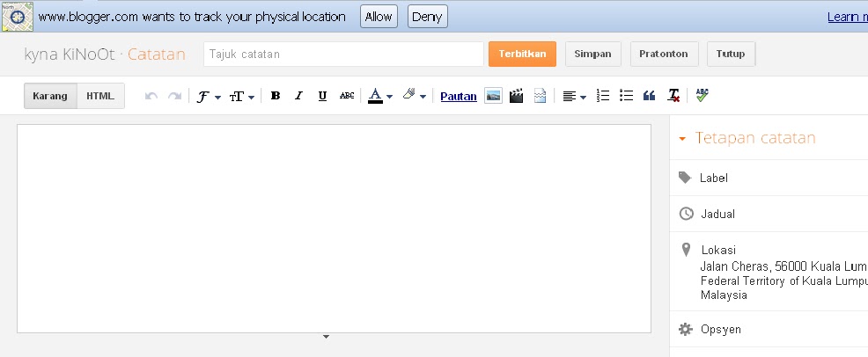Switch to Karang compose mode
868x357 pixels.
(x=50, y=96)
